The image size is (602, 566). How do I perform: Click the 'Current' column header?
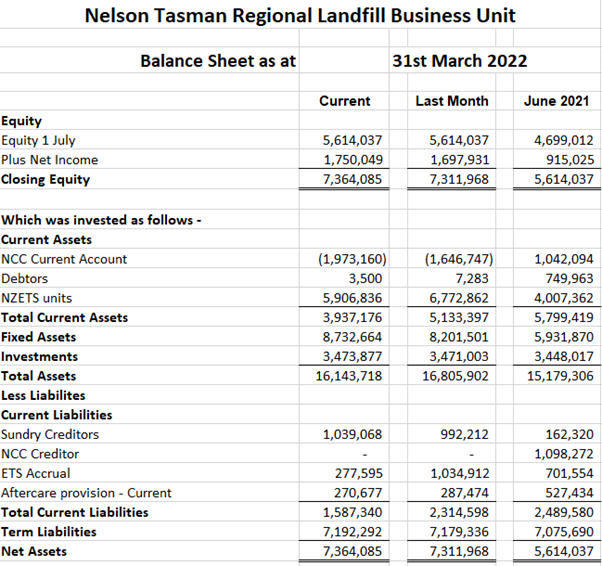(x=344, y=101)
